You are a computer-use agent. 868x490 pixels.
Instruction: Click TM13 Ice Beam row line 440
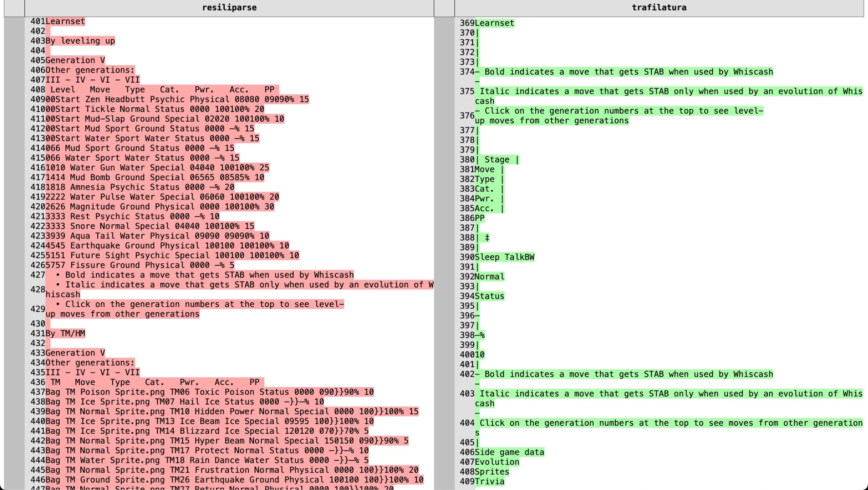coord(209,421)
